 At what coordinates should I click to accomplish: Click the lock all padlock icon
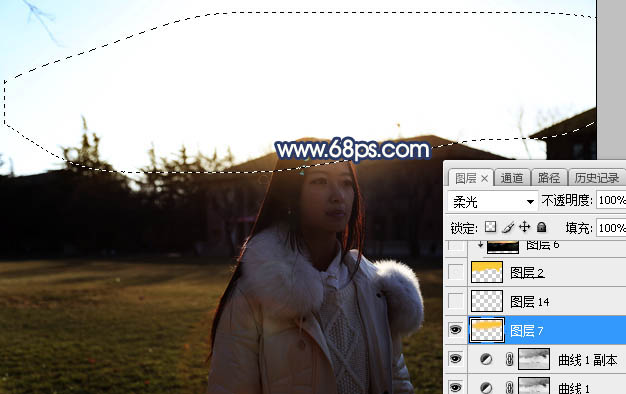(x=541, y=227)
